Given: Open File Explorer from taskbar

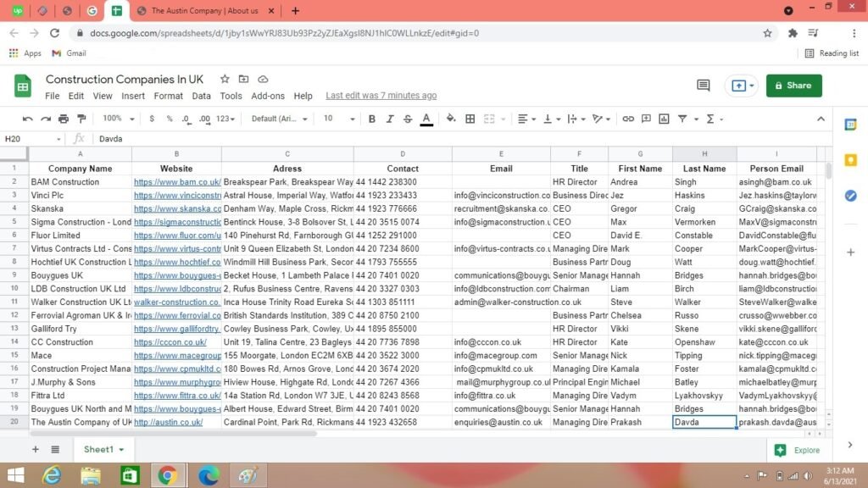Looking at the screenshot, I should pyautogui.click(x=91, y=475).
